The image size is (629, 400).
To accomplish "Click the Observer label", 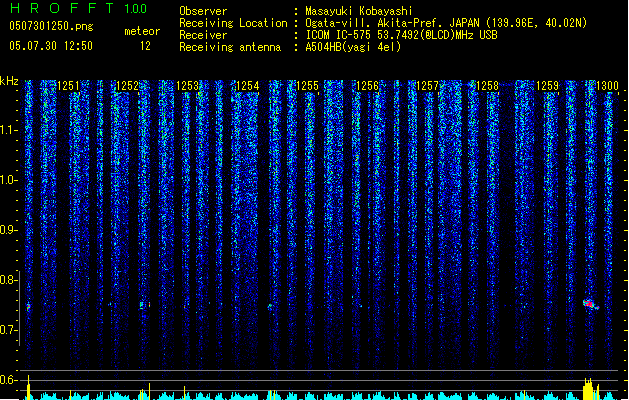I will coord(203,11).
